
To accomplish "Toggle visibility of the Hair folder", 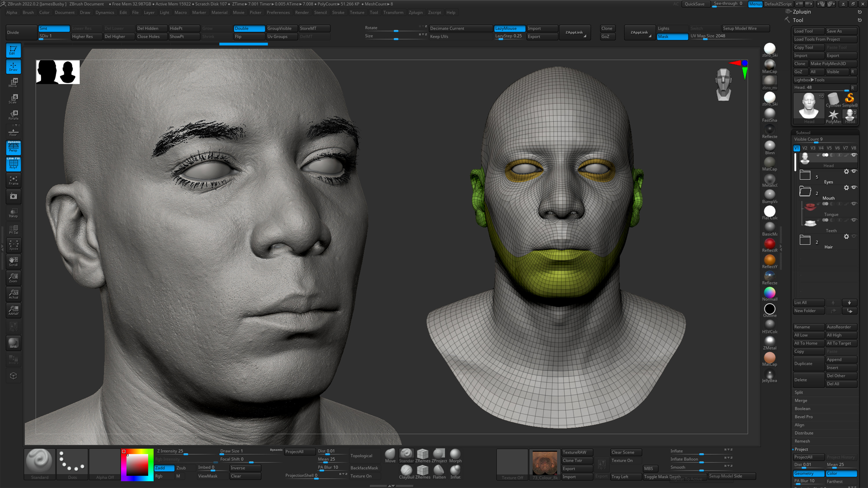I will tap(854, 236).
